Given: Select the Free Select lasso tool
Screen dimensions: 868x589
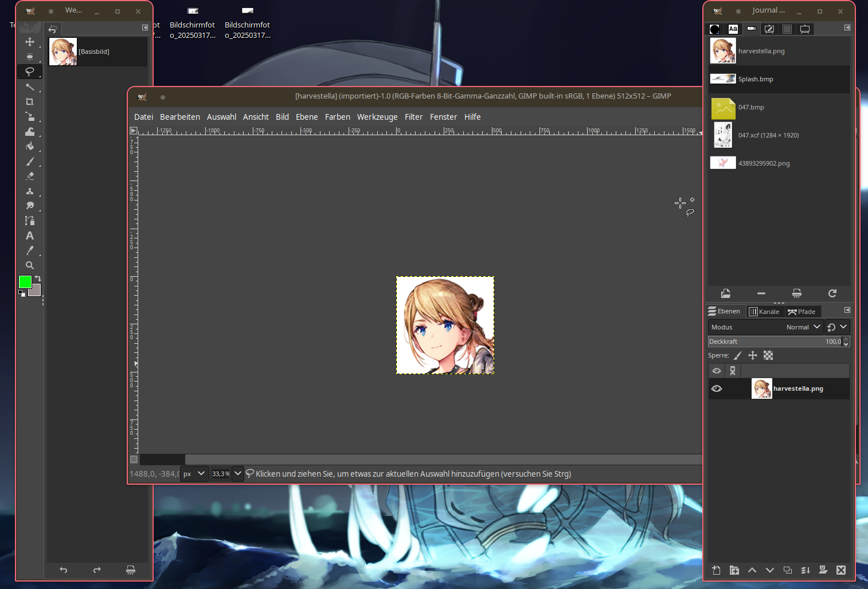Looking at the screenshot, I should [30, 72].
